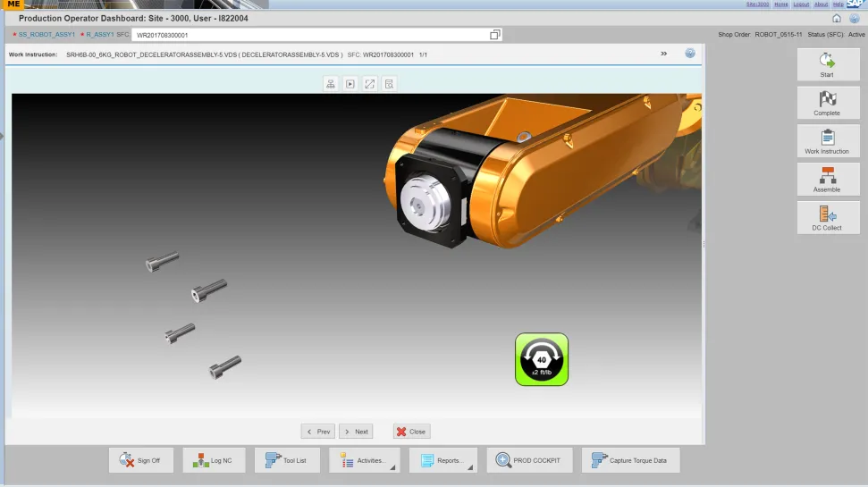Go back to the Prev instruction step
This screenshot has height=487, width=868.
[317, 432]
